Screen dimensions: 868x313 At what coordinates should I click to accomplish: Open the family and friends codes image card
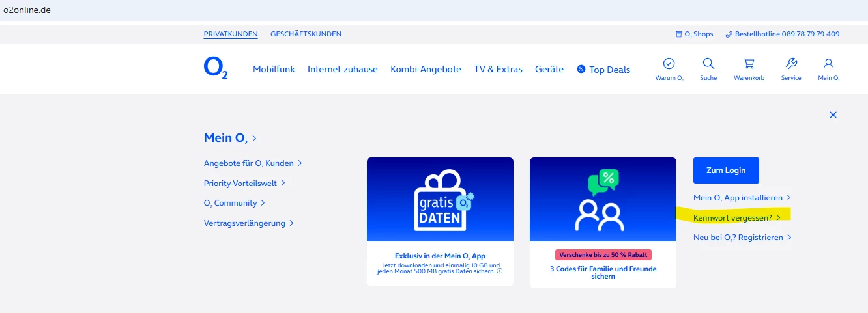point(603,200)
